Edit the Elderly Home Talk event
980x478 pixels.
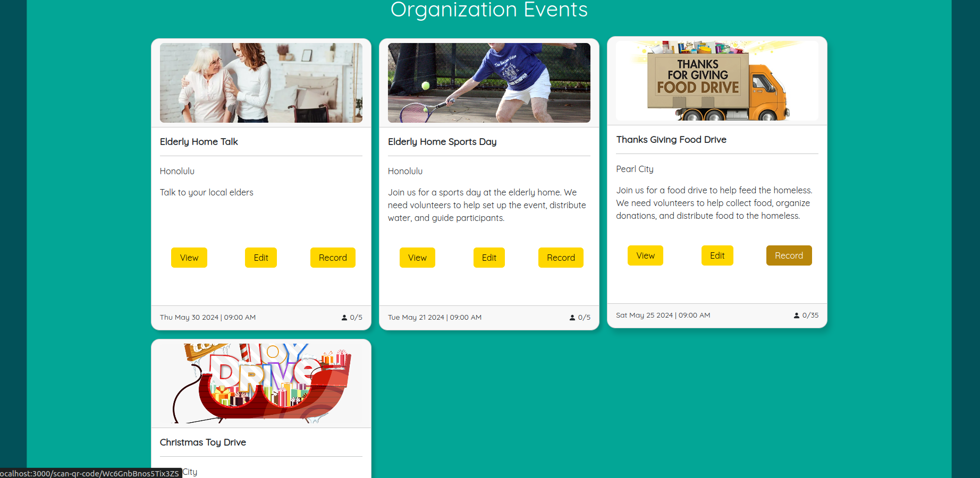click(260, 258)
